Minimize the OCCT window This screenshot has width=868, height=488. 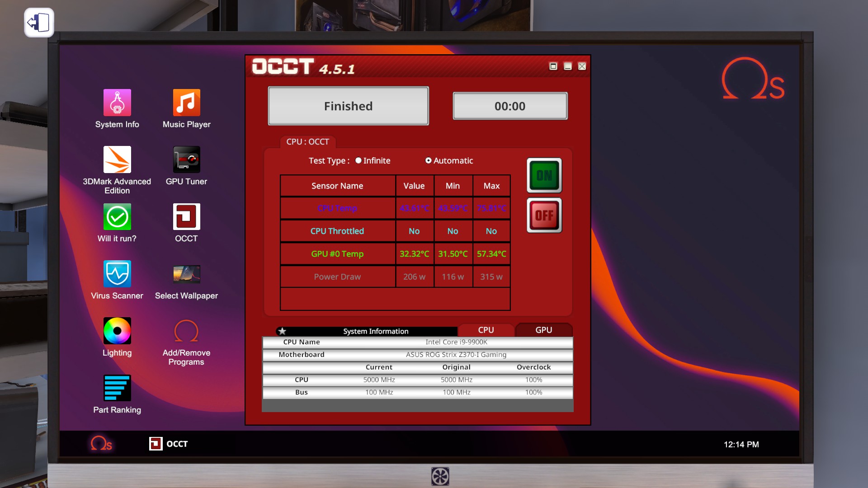tap(568, 66)
